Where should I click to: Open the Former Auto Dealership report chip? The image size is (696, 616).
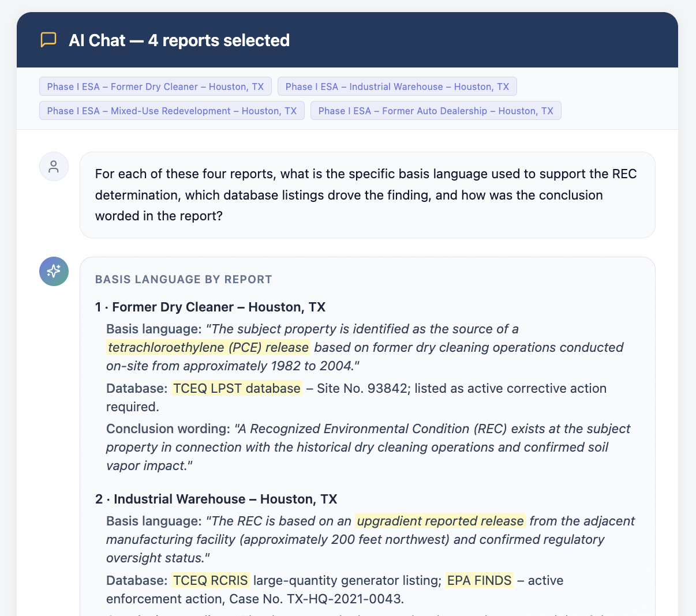436,111
